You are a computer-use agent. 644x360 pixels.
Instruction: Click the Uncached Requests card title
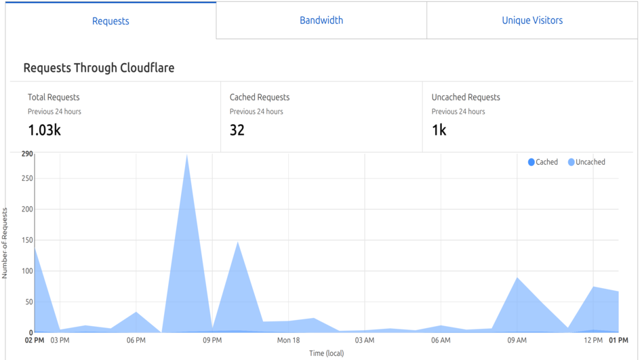pyautogui.click(x=466, y=97)
